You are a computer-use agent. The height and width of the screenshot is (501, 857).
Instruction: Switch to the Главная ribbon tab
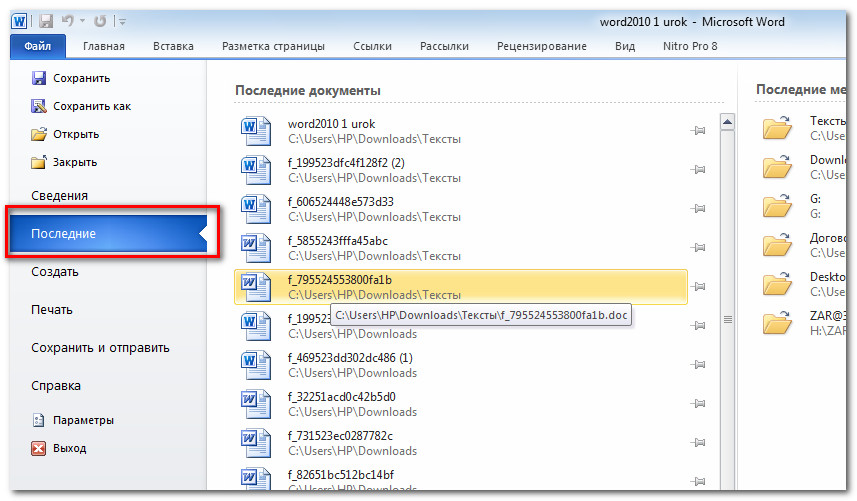[x=104, y=46]
